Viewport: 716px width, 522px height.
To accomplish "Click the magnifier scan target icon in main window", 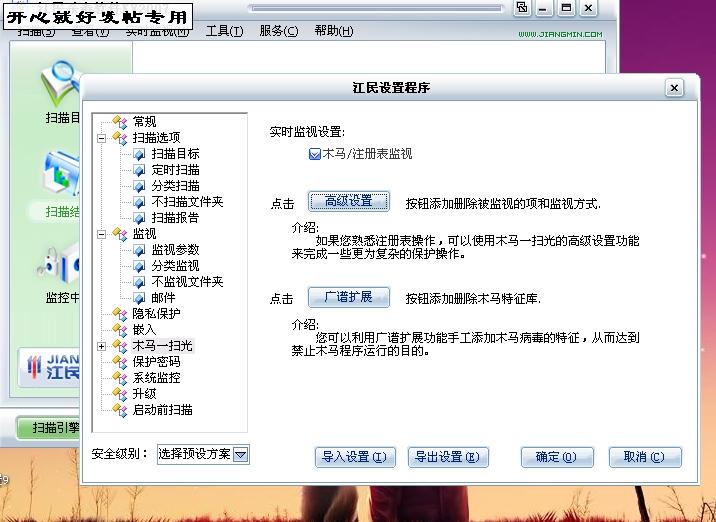I will click(60, 83).
